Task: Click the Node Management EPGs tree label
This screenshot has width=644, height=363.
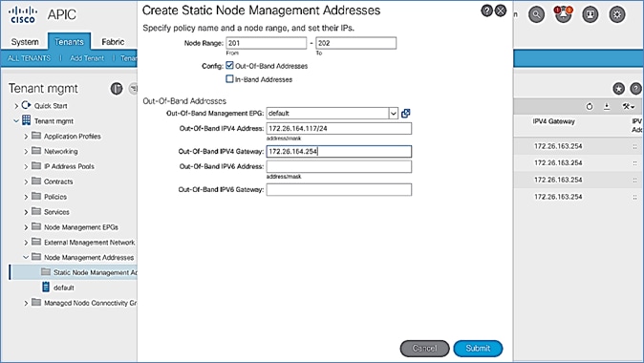Action: pyautogui.click(x=81, y=227)
